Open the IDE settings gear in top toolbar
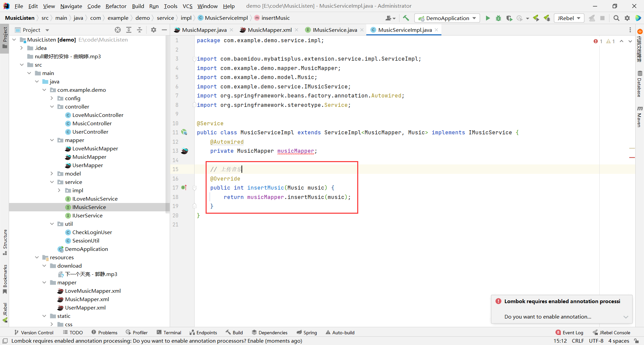Image resolution: width=644 pixels, height=345 pixels. tap(627, 18)
